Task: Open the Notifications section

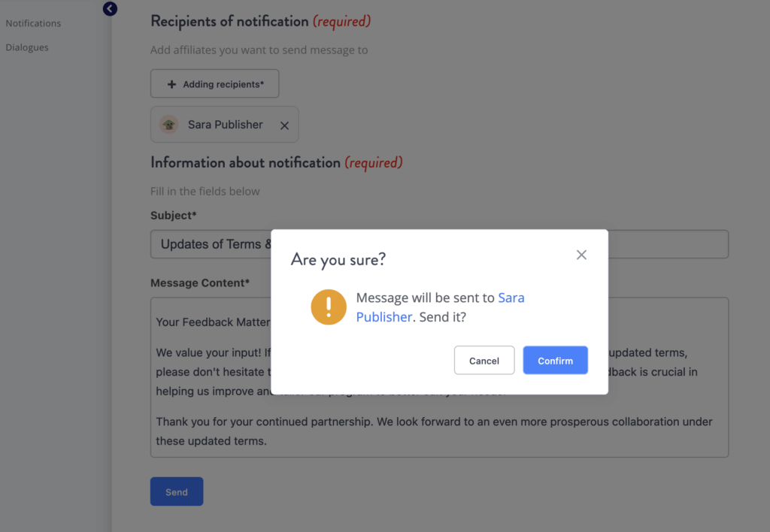Action: (x=33, y=23)
